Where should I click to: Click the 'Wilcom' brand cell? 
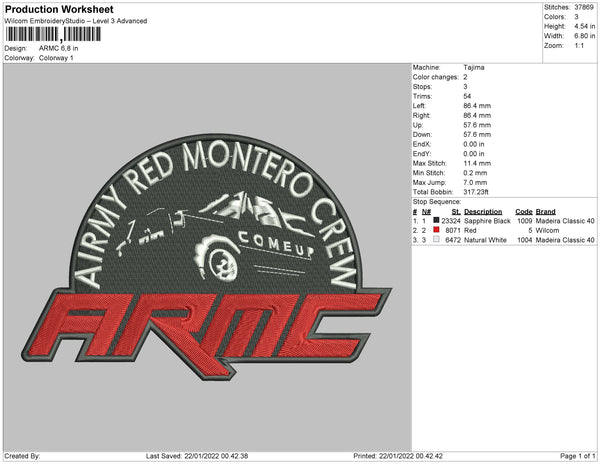coord(547,230)
